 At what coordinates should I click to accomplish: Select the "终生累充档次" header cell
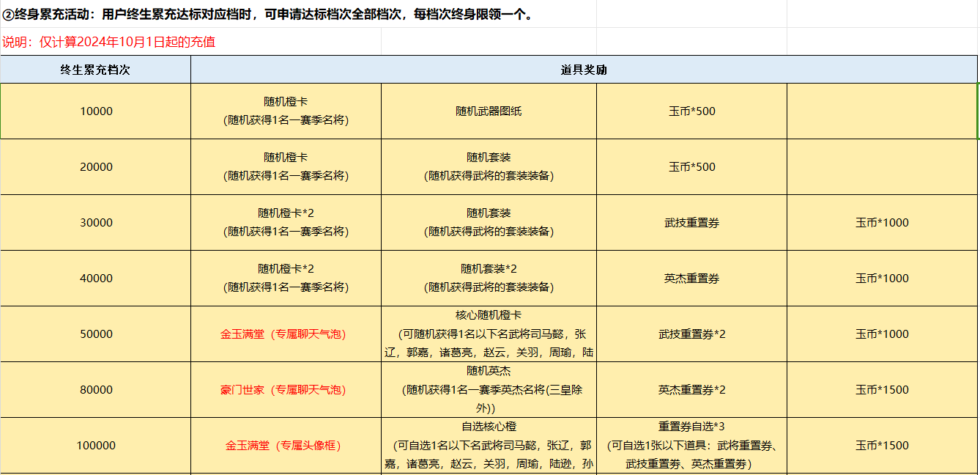coord(95,70)
